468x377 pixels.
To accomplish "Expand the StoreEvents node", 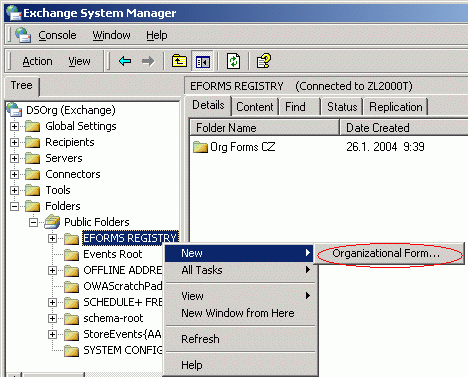I will [x=52, y=334].
